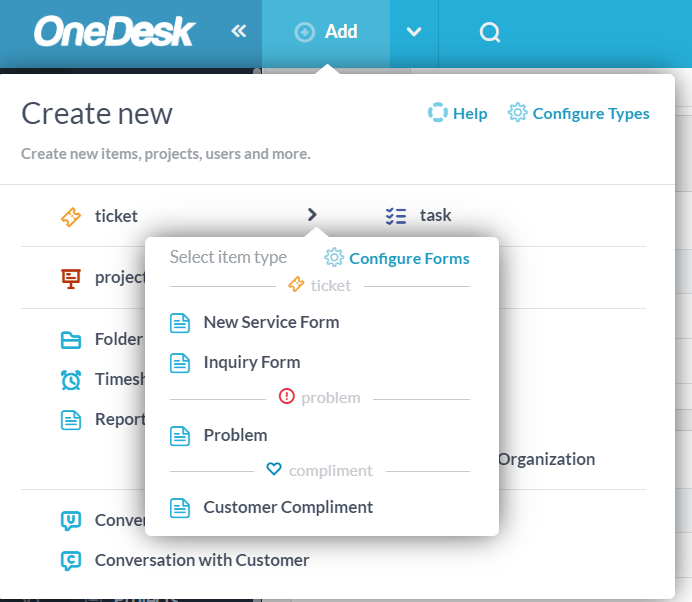The width and height of the screenshot is (692, 602).
Task: Choose New Service Form
Action: [270, 322]
